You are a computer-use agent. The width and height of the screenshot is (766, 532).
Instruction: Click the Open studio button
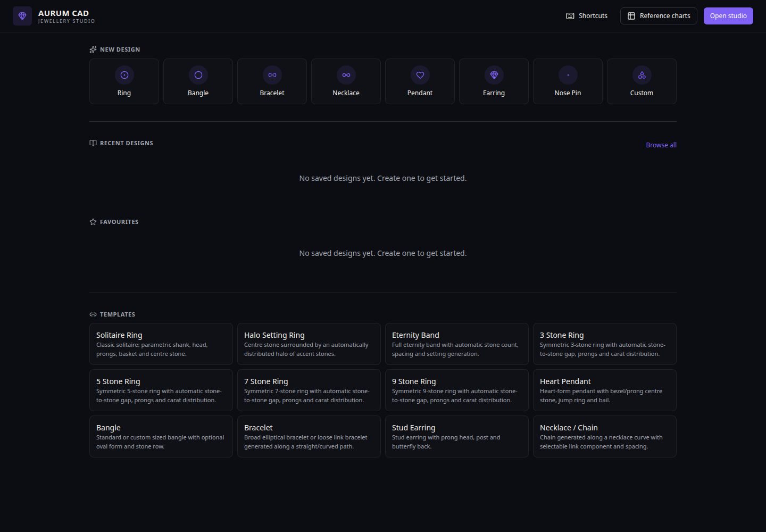[x=728, y=16]
